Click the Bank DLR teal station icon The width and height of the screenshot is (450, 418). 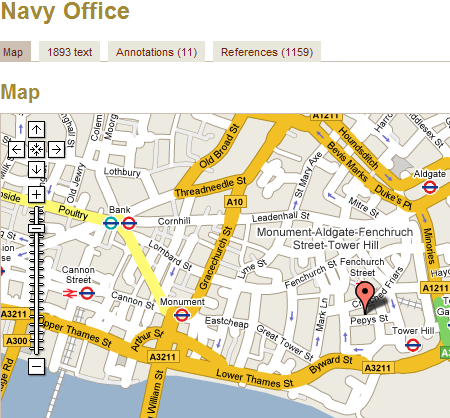coord(111,223)
